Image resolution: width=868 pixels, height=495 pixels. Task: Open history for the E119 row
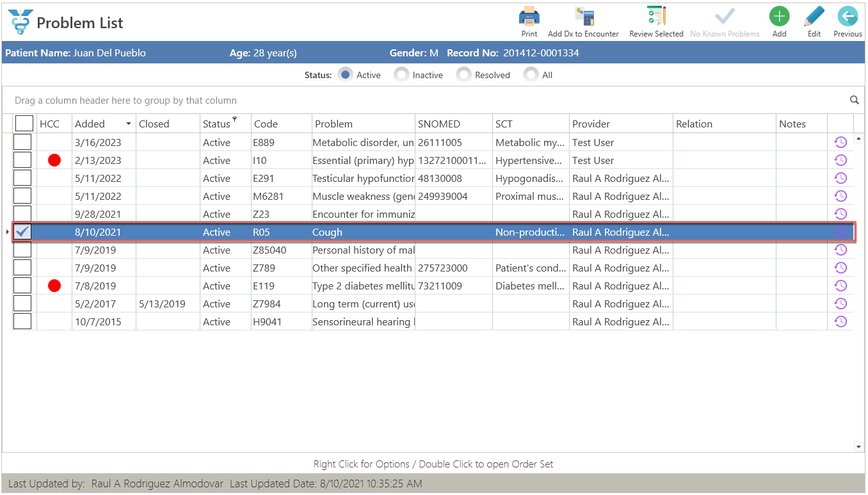[x=840, y=286]
